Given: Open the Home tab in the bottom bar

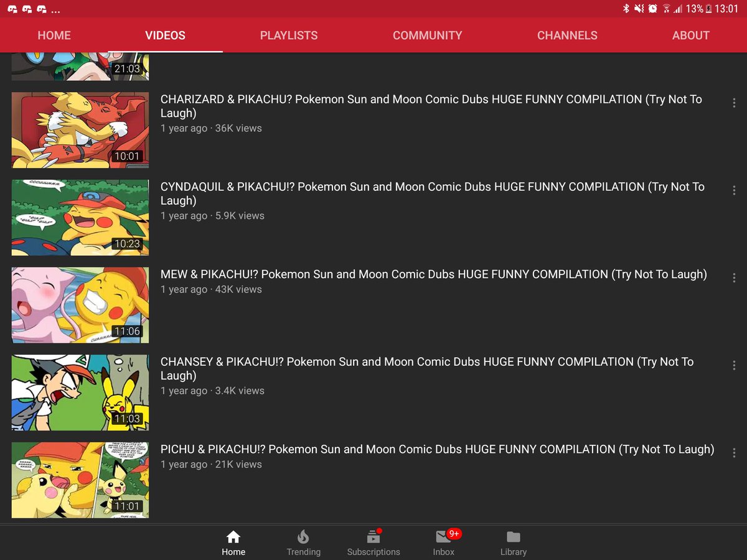Looking at the screenshot, I should [x=233, y=543].
